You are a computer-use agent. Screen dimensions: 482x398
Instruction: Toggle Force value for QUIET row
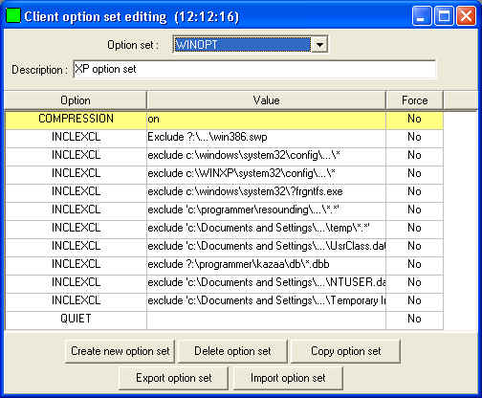click(x=414, y=319)
